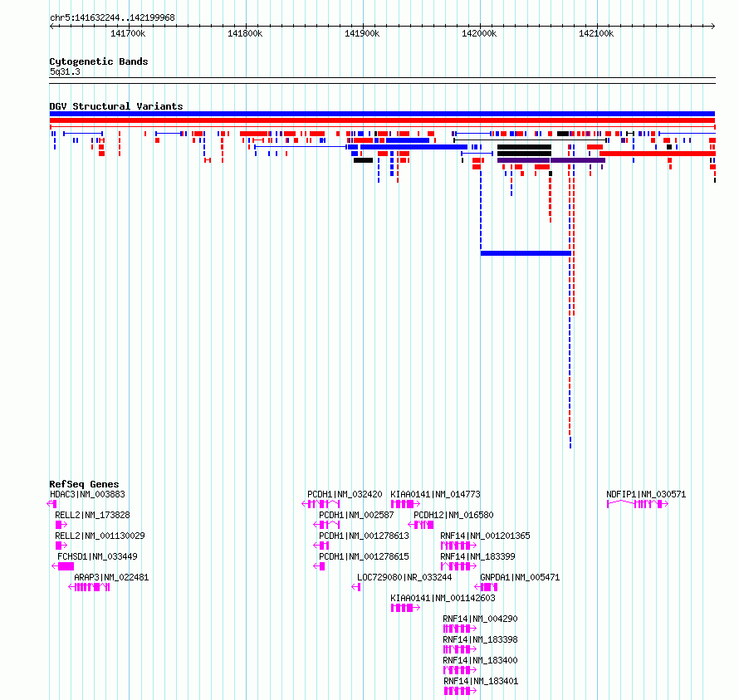Select the ARAP3|NM_022481 gene label
The width and height of the screenshot is (739, 700).
point(111,577)
